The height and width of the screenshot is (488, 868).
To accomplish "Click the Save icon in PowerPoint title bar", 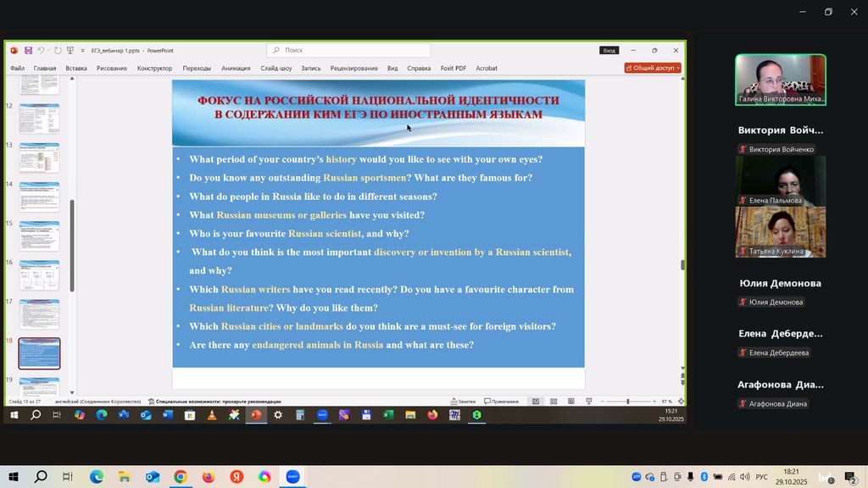I will coord(28,51).
